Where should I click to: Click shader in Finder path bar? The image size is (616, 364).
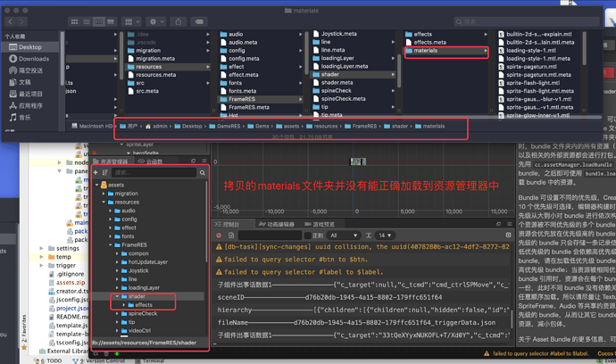click(396, 127)
